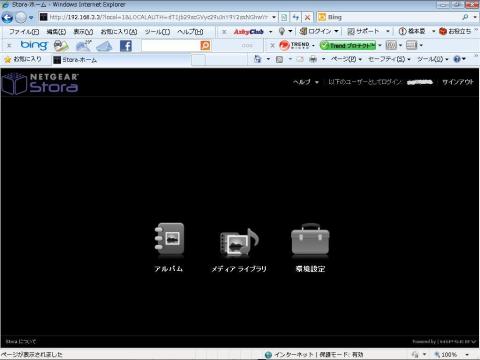Click the サポート toolbar button

click(x=363, y=31)
